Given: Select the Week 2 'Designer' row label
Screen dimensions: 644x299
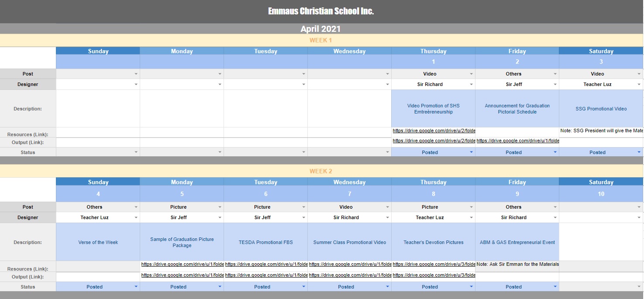Looking at the screenshot, I should point(28,217).
